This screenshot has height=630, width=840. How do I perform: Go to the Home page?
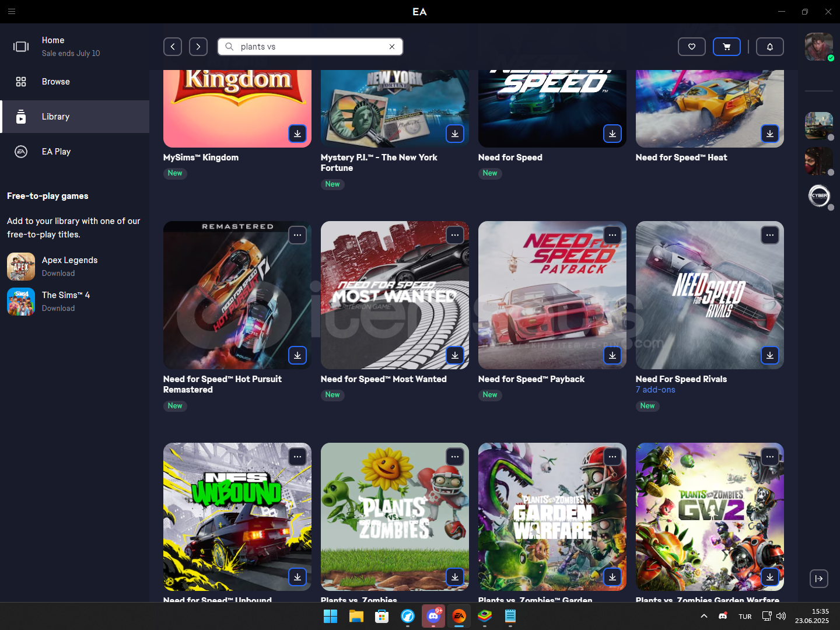(75, 47)
